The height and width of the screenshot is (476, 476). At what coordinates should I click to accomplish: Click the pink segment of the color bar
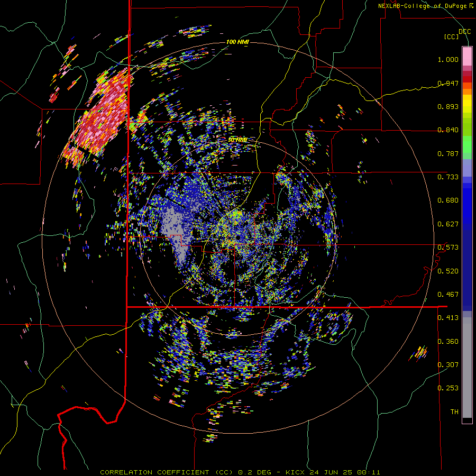tap(467, 57)
